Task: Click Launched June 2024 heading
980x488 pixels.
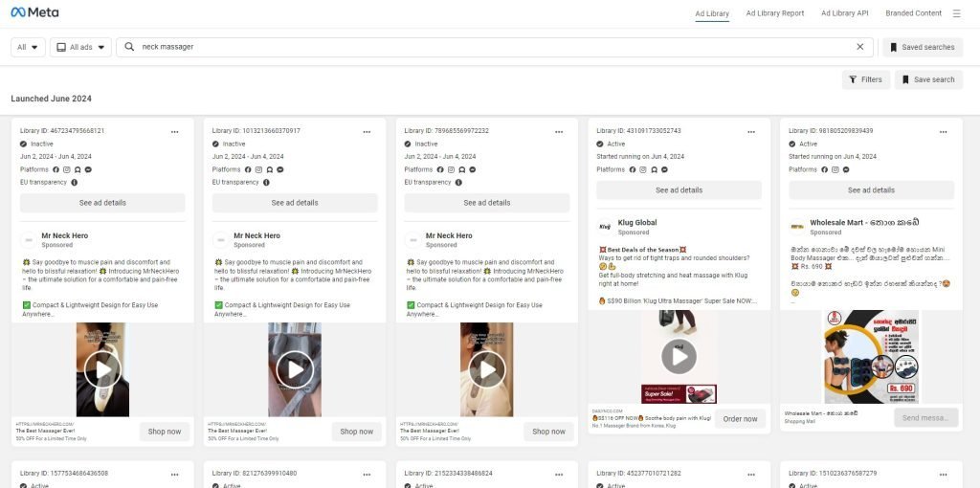Action: tap(52, 99)
